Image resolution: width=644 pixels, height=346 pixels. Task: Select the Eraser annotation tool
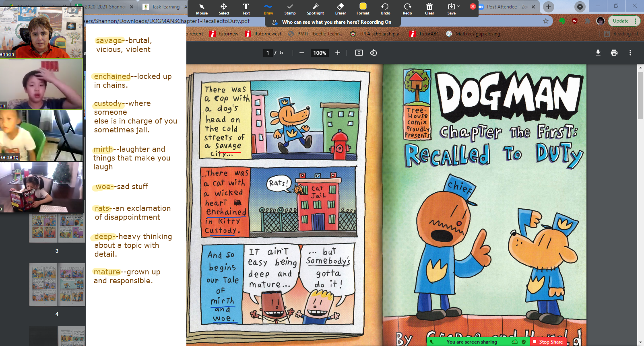coord(341,8)
